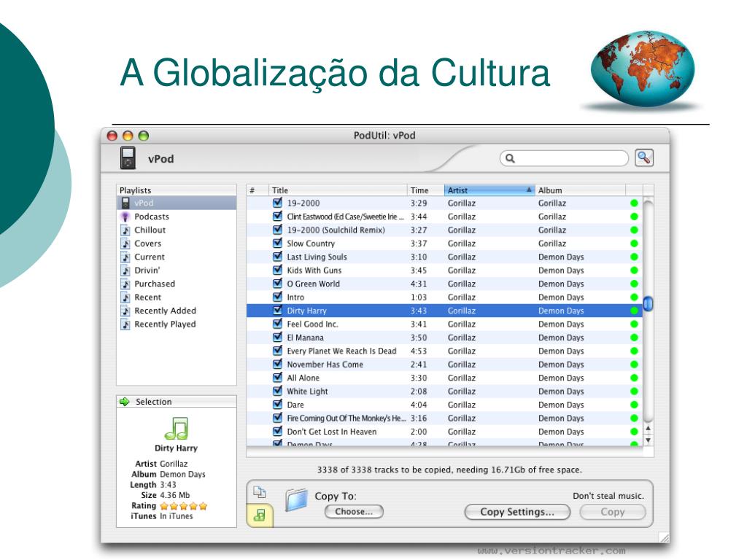747x560 pixels.
Task: Sort tracks by Album column header
Action: [580, 190]
